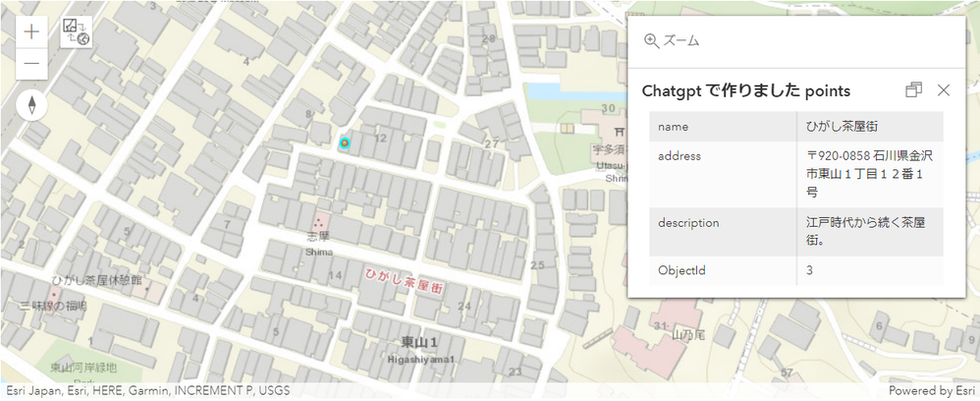Select the 'address' field label

pos(680,155)
